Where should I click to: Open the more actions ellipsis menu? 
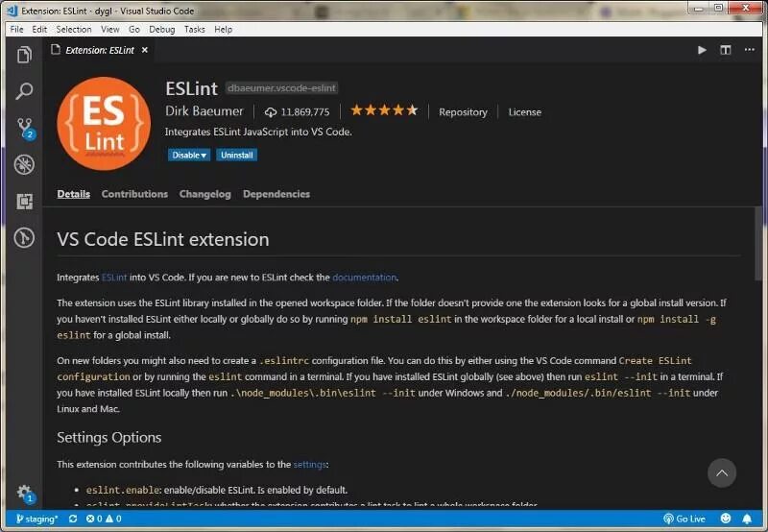(750, 50)
